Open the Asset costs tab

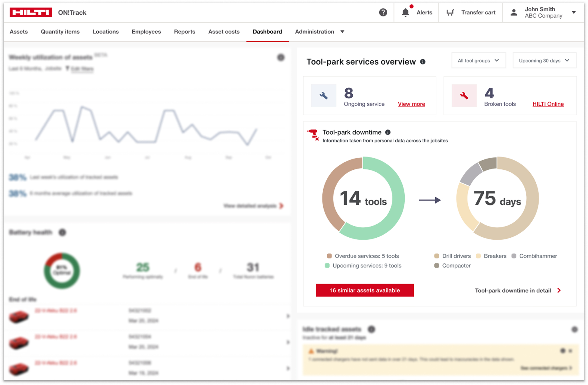(224, 32)
